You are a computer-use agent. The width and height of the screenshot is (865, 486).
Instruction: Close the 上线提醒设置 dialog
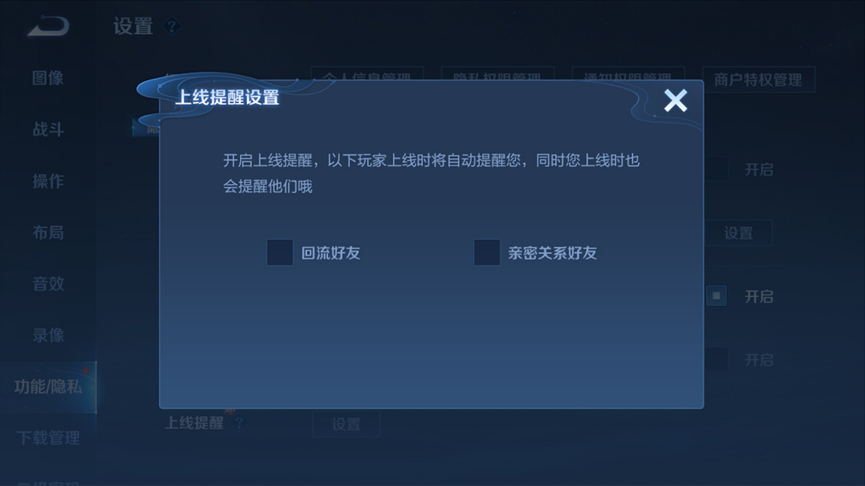pos(675,100)
